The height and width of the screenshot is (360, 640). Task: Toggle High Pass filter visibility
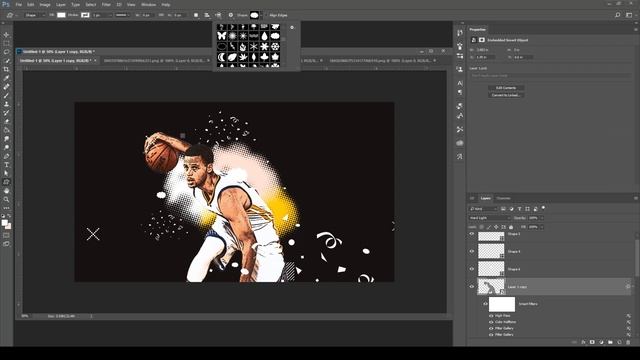click(x=491, y=316)
